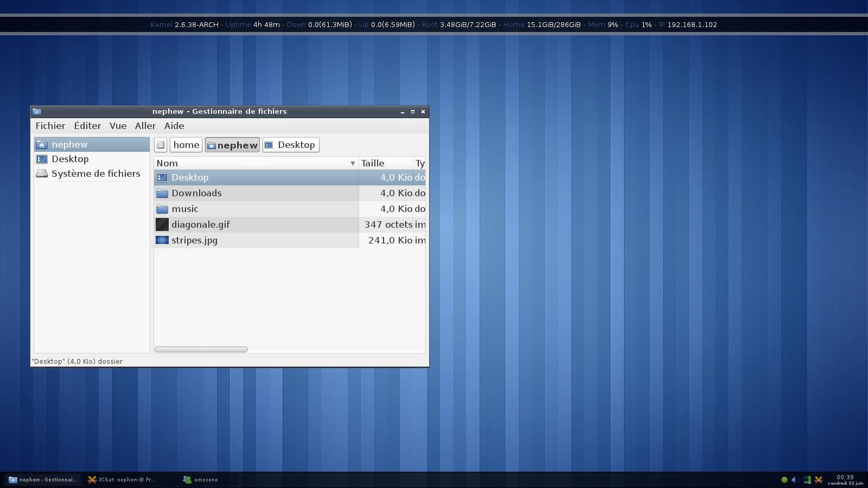Select the music folder name

tap(185, 209)
